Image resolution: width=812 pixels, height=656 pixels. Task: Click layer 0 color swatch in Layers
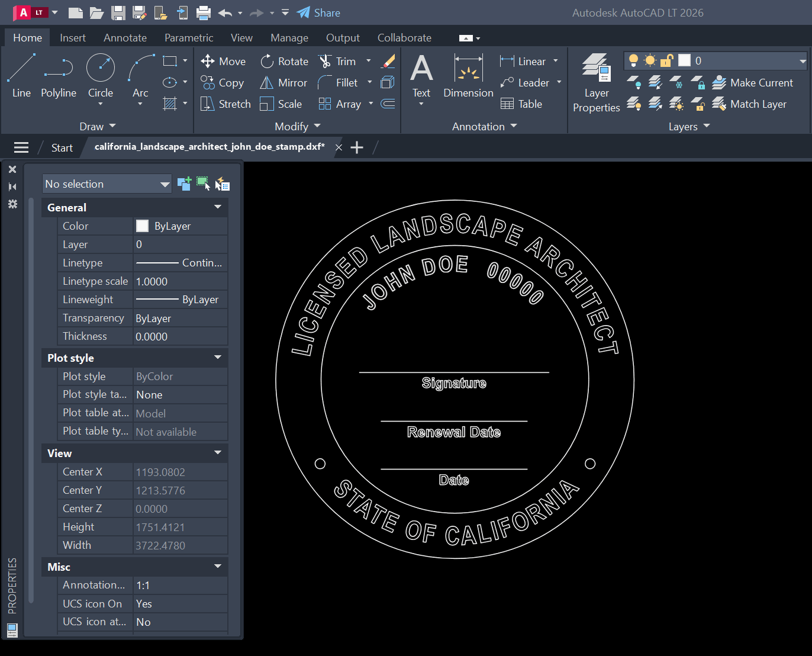click(685, 60)
